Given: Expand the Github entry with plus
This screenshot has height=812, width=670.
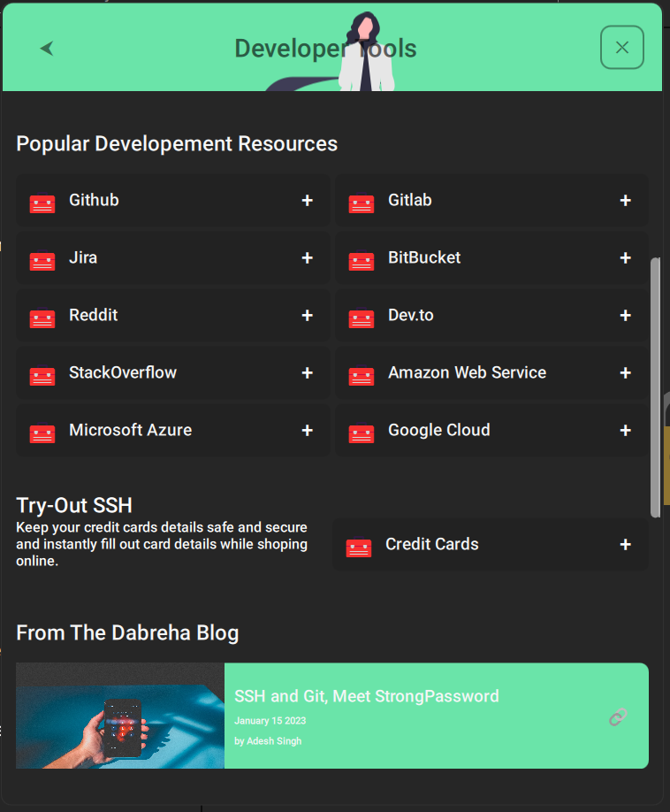Looking at the screenshot, I should 307,201.
